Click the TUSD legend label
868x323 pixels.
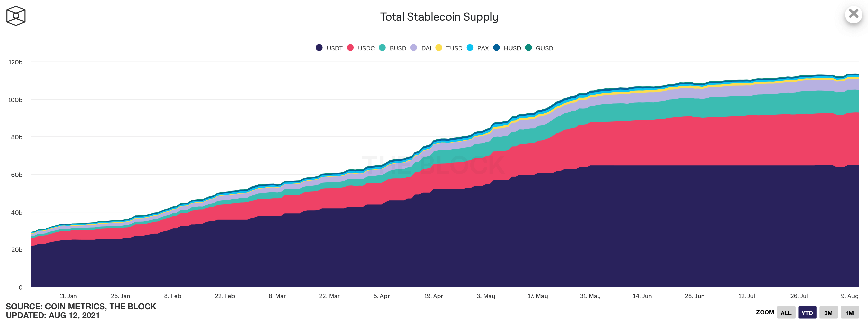point(454,48)
